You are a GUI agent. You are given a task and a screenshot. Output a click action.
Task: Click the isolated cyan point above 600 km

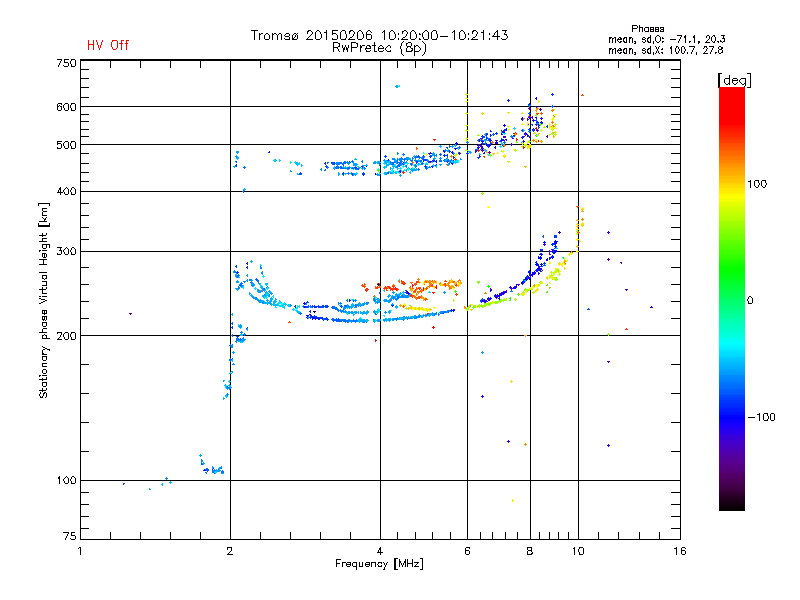pos(397,86)
